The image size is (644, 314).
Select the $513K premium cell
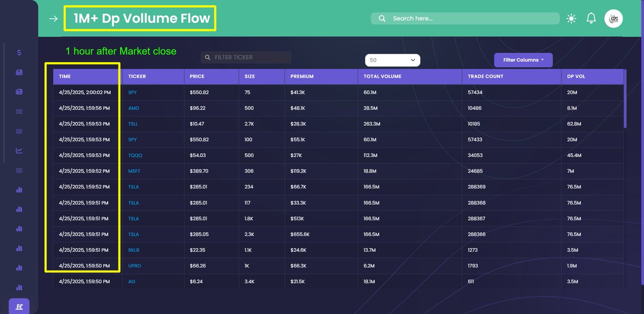pos(297,219)
